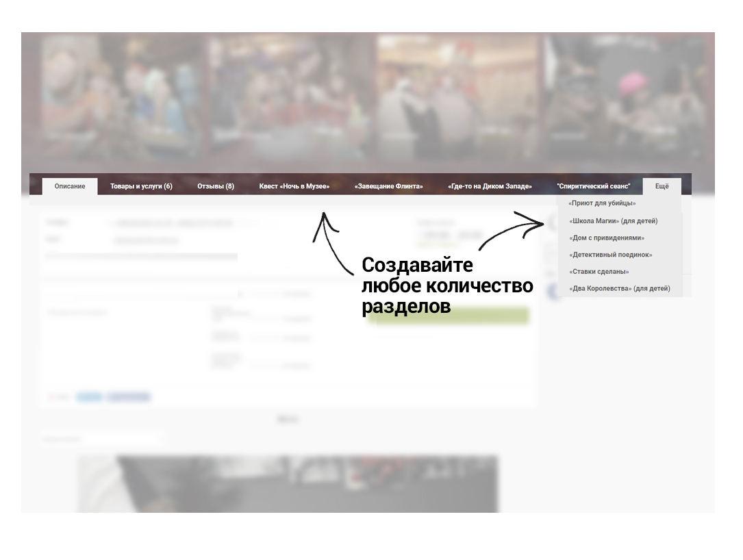Select «Школа Магии» (для детей) menu entry
Image resolution: width=743 pixels, height=560 pixels.
[x=613, y=221]
